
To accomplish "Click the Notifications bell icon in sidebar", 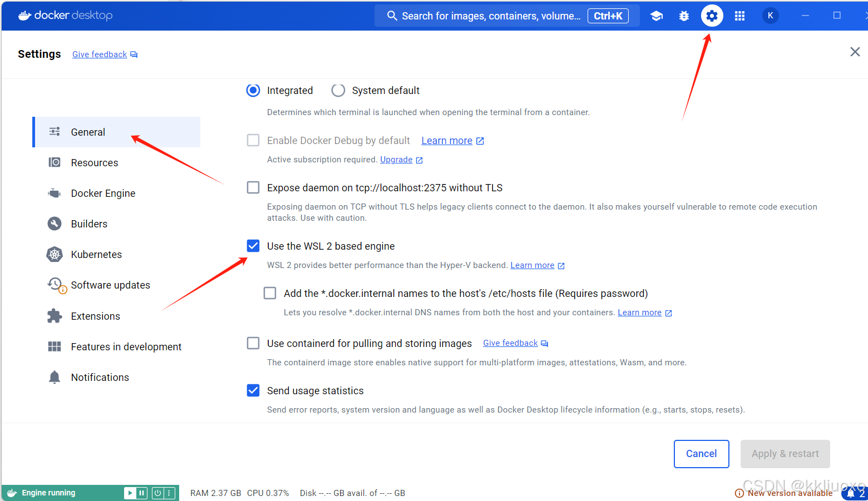I will [55, 377].
